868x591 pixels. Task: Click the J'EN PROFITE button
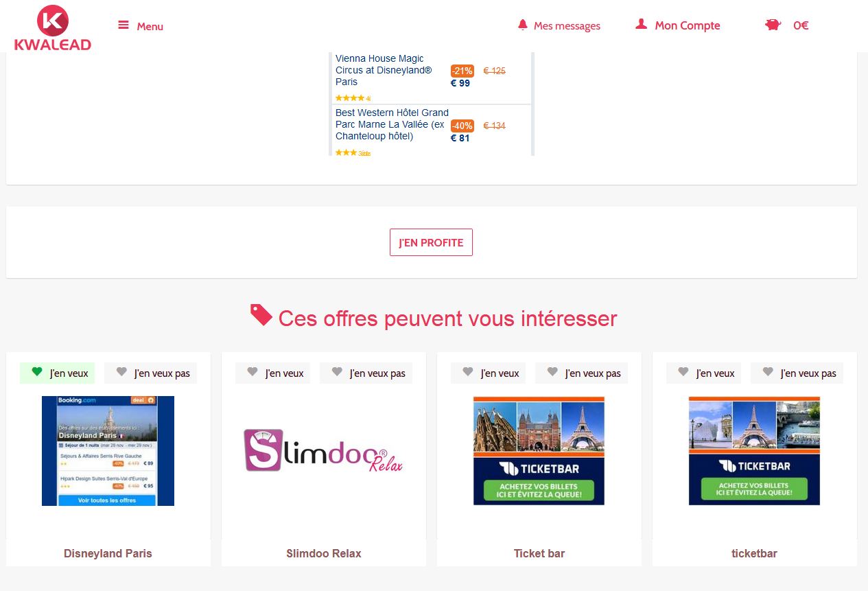(x=431, y=242)
